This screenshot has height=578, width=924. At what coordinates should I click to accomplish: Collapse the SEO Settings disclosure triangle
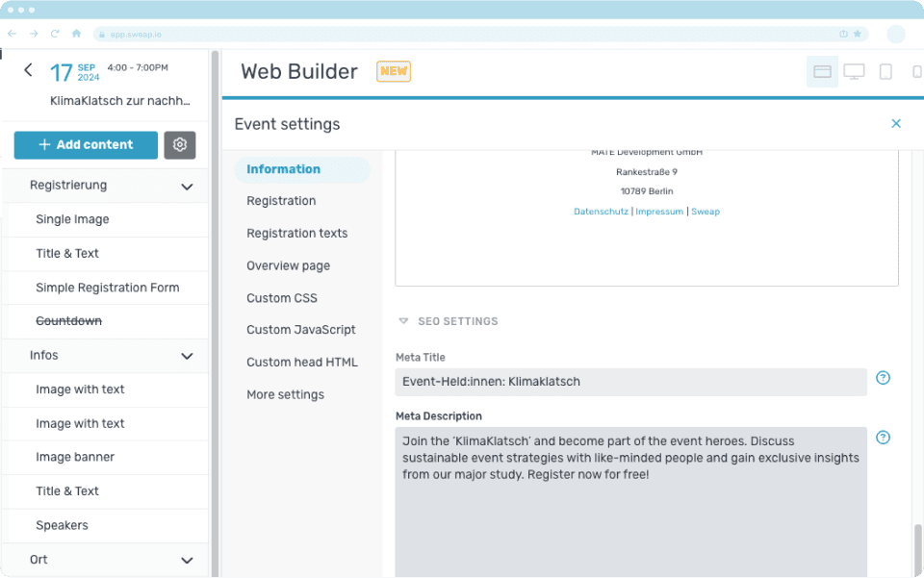[x=404, y=321]
